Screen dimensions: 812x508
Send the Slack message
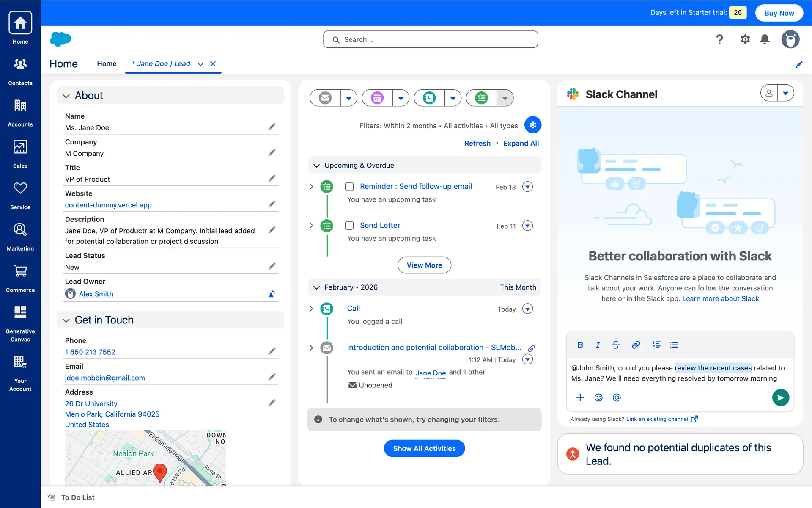780,398
